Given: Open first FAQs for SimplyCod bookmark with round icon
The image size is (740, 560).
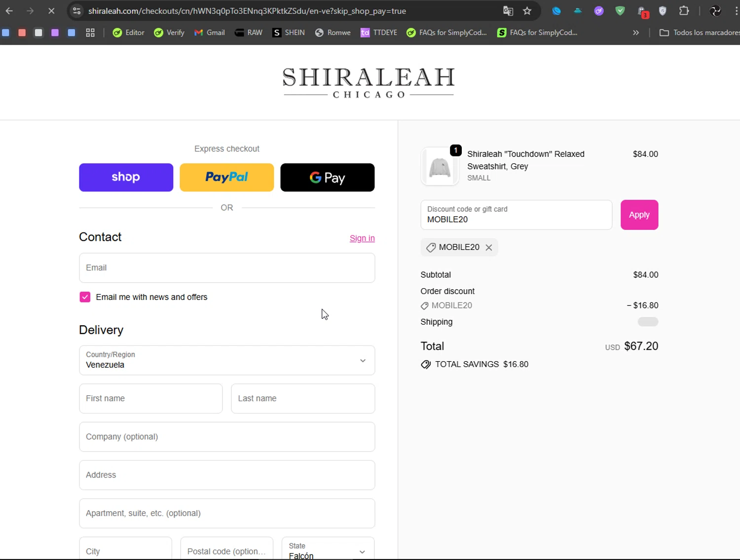Looking at the screenshot, I should 446,33.
